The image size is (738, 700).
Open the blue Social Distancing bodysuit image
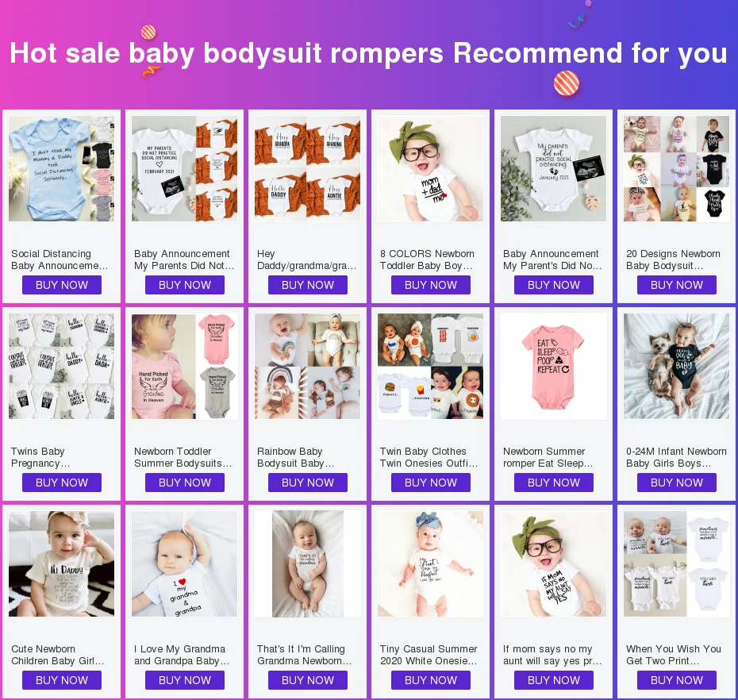click(62, 168)
